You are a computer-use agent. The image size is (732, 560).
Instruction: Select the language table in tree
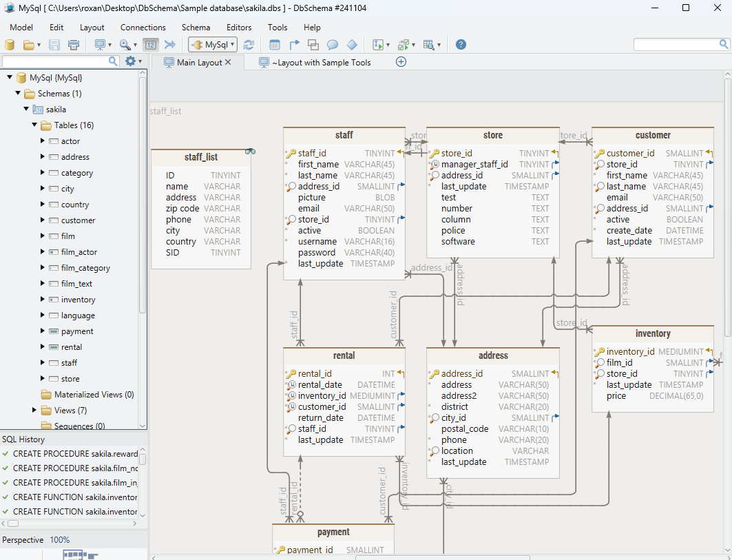(78, 315)
